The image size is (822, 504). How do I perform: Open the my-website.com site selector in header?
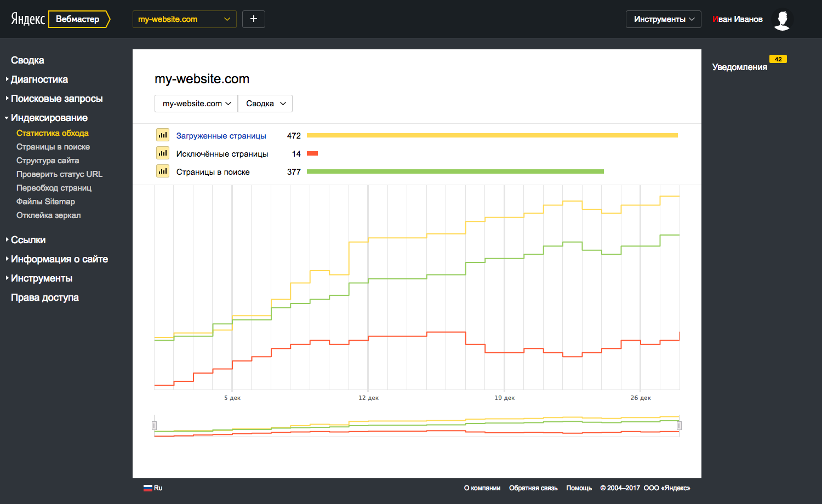185,19
